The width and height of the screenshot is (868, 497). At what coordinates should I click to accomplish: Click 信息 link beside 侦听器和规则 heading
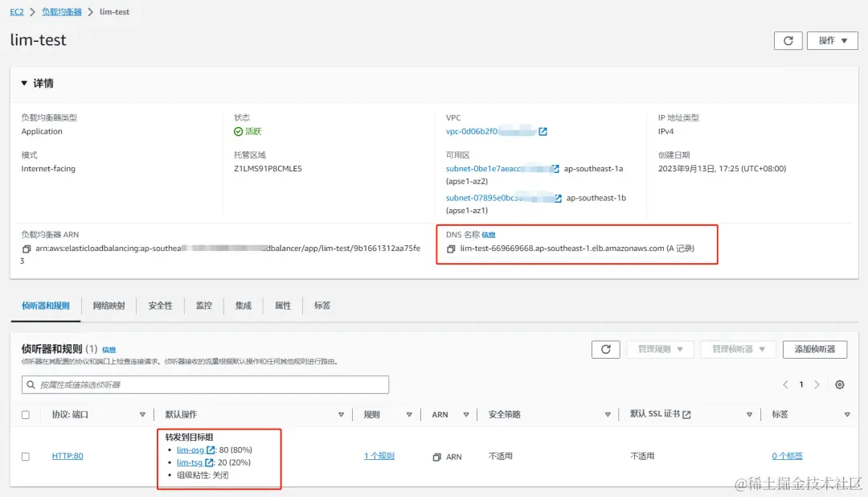[109, 350]
